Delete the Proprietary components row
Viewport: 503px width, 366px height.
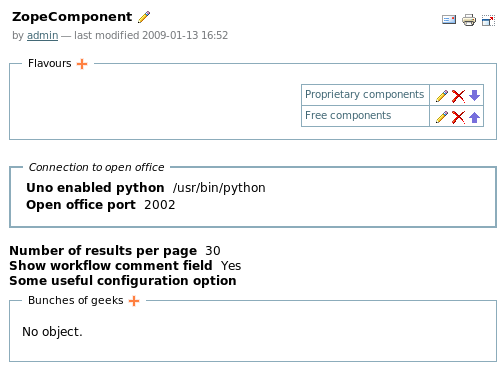tap(458, 96)
